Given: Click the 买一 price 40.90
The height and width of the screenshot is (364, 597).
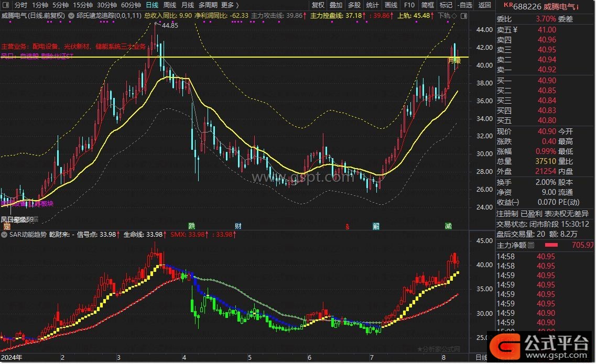Looking at the screenshot, I should pyautogui.click(x=547, y=81).
